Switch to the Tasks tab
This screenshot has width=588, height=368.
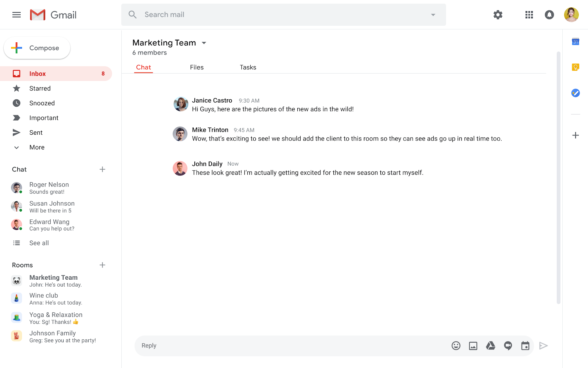[x=248, y=67]
